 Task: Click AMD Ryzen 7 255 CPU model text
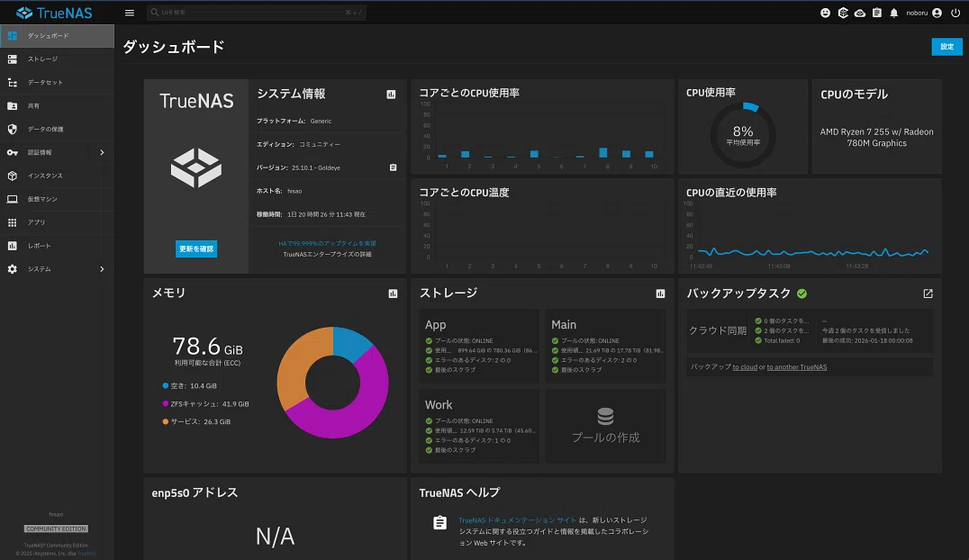click(876, 137)
